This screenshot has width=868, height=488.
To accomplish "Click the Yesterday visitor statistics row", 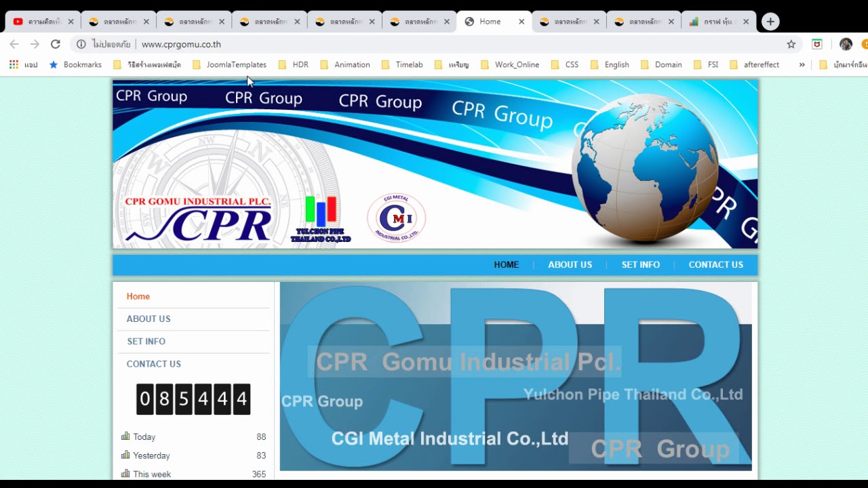I will pyautogui.click(x=193, y=455).
